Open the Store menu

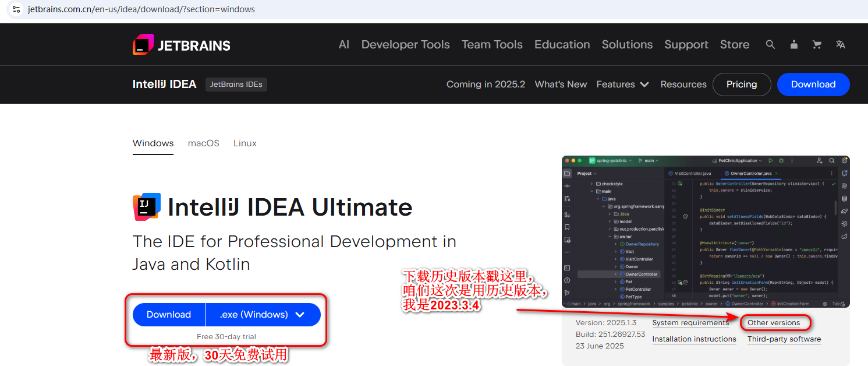coord(734,44)
